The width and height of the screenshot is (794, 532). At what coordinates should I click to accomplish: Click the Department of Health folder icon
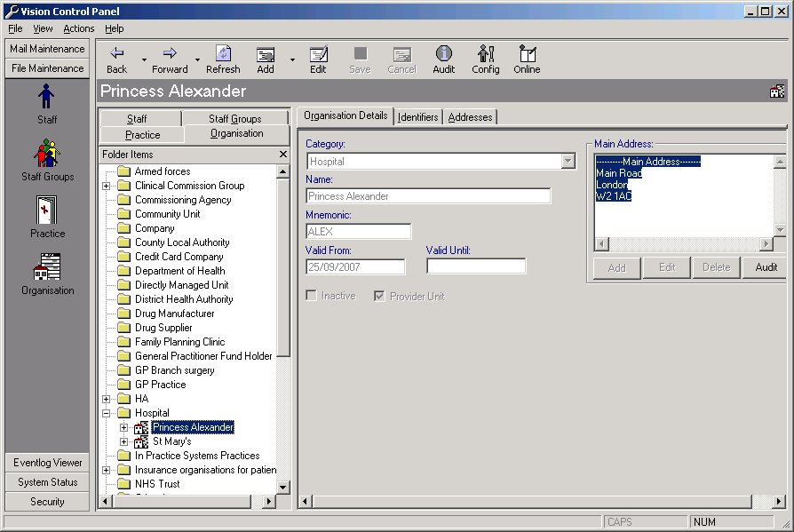click(124, 271)
